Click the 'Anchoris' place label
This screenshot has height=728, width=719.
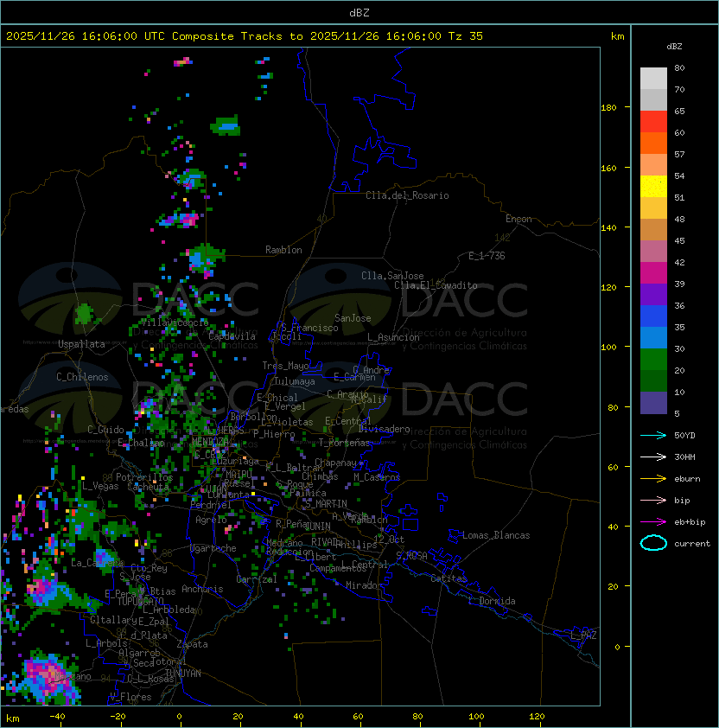click(x=202, y=589)
